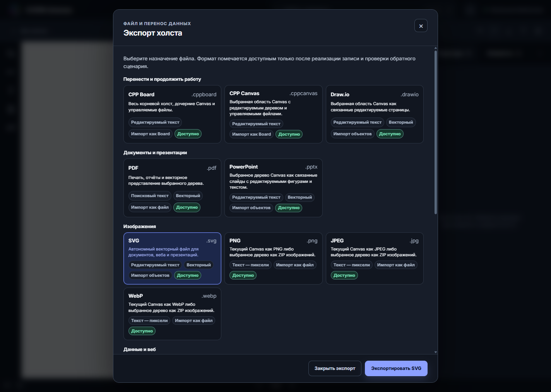Click the dialog's vertical scrollbar thumb
This screenshot has height=392, width=551.
pyautogui.click(x=436, y=132)
